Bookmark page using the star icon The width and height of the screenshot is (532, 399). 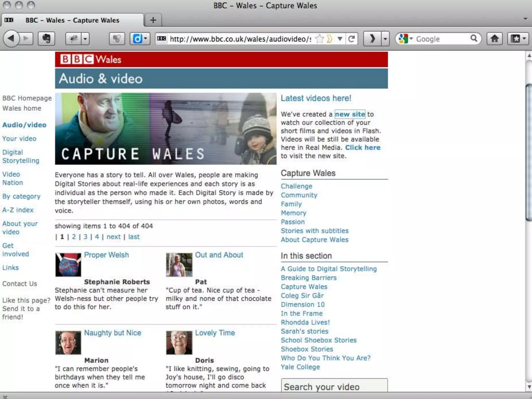pos(320,39)
